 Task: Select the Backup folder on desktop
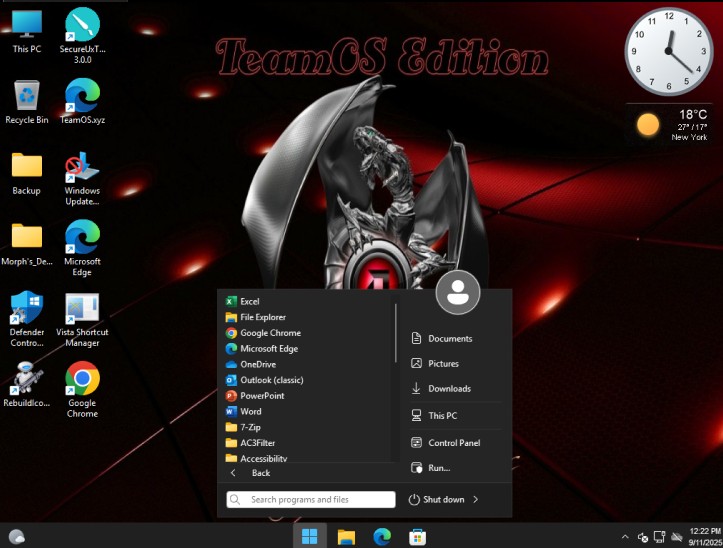point(27,173)
